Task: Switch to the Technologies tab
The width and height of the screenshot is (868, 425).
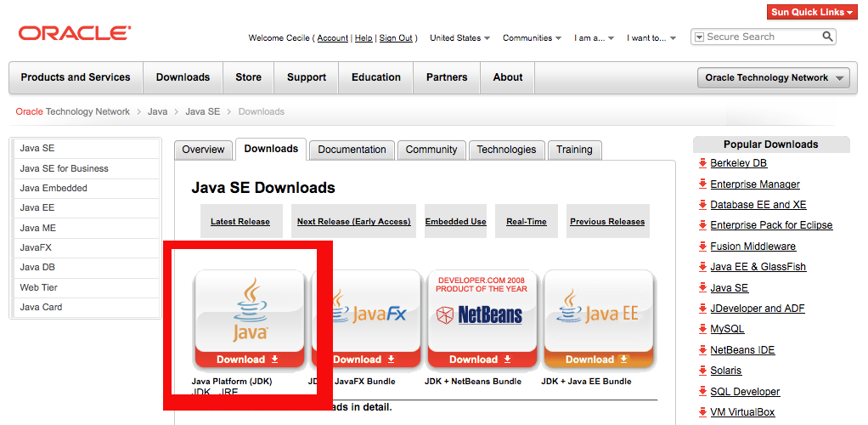Action: point(506,150)
